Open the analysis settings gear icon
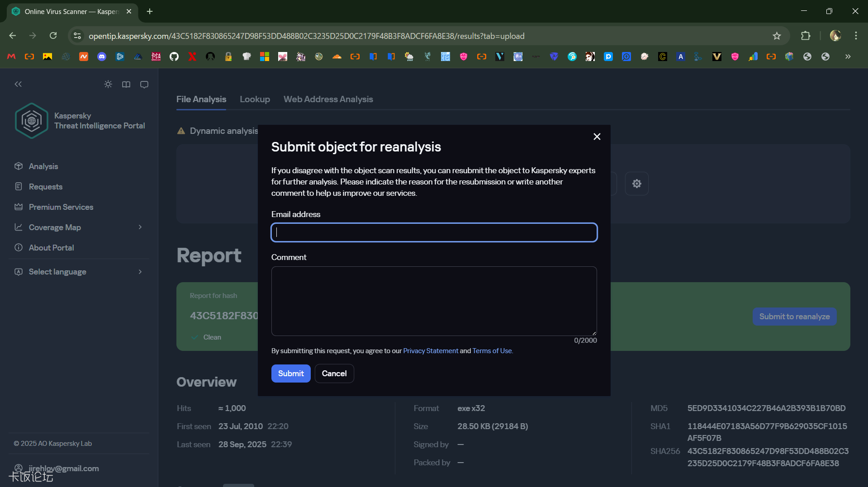This screenshot has width=868, height=487. click(636, 184)
